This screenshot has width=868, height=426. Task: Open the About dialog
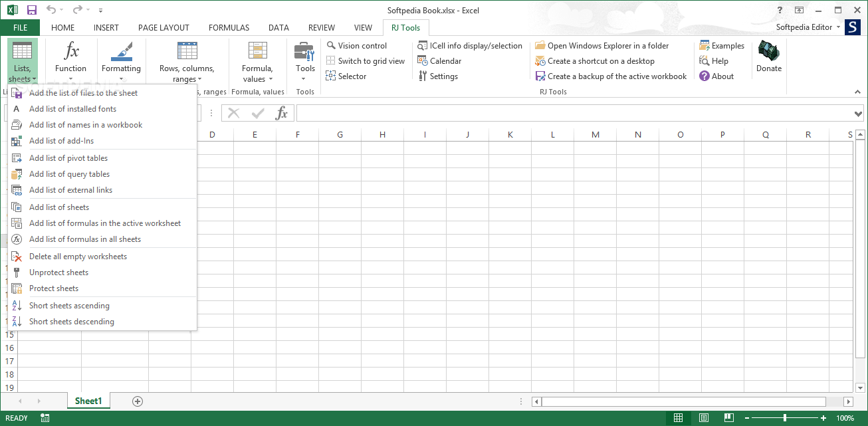coord(716,76)
